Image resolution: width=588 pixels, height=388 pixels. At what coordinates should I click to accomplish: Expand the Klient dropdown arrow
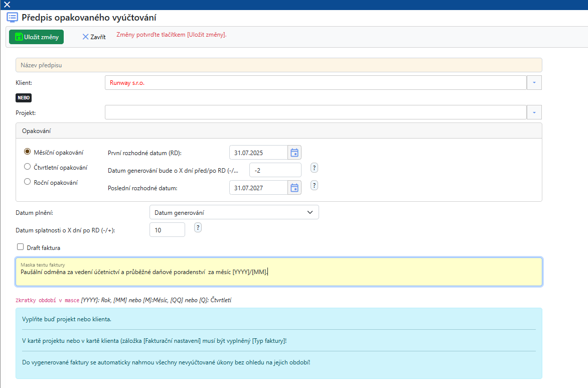pyautogui.click(x=534, y=82)
